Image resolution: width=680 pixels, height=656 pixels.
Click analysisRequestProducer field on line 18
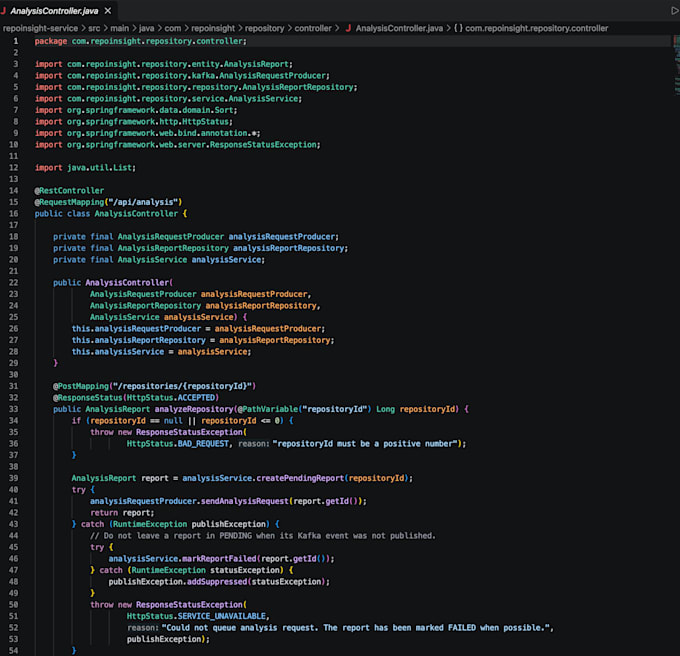coord(281,237)
